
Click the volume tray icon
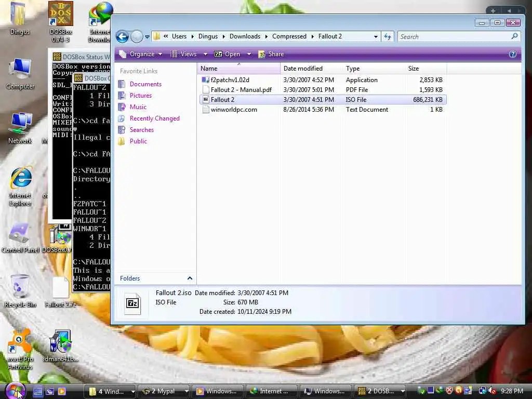point(492,391)
